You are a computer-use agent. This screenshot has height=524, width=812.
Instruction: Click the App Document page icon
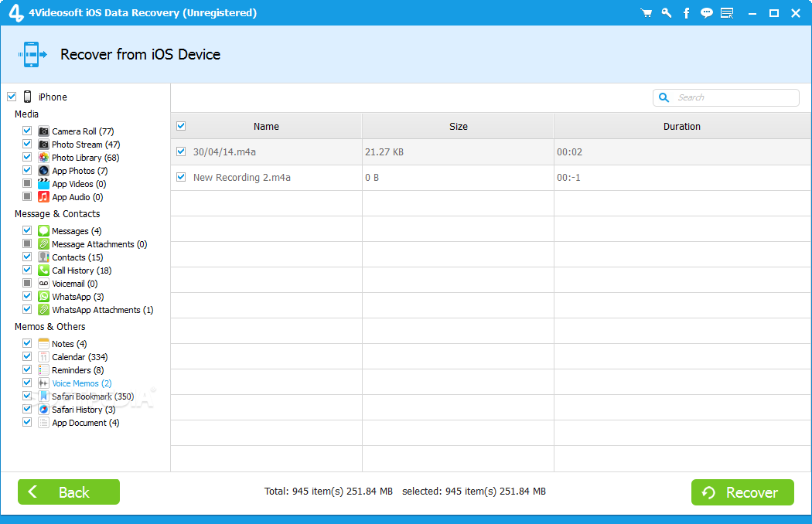44,423
